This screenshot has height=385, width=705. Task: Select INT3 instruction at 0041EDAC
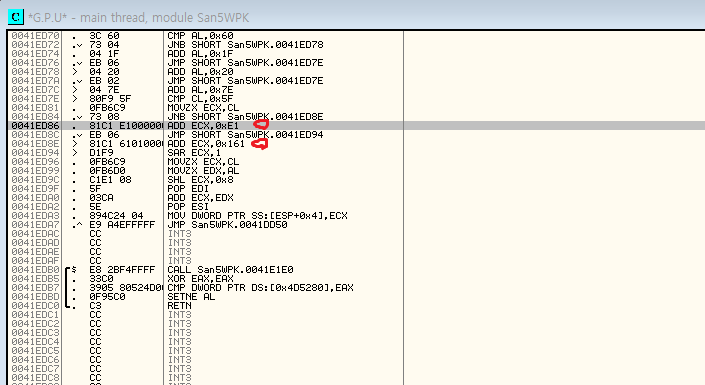coord(179,233)
